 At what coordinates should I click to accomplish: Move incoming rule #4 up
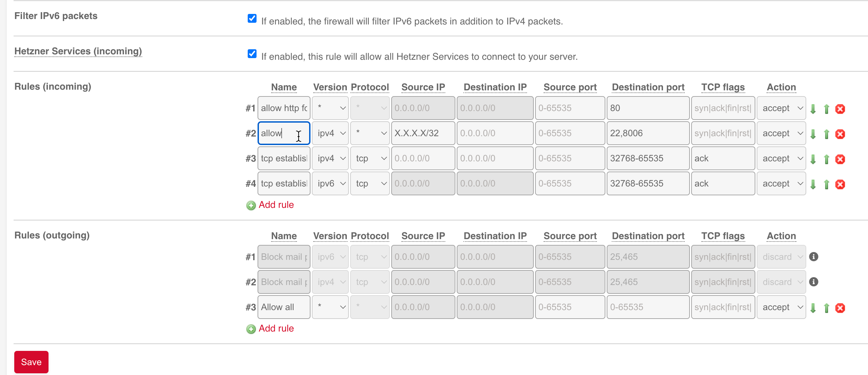[x=827, y=184]
